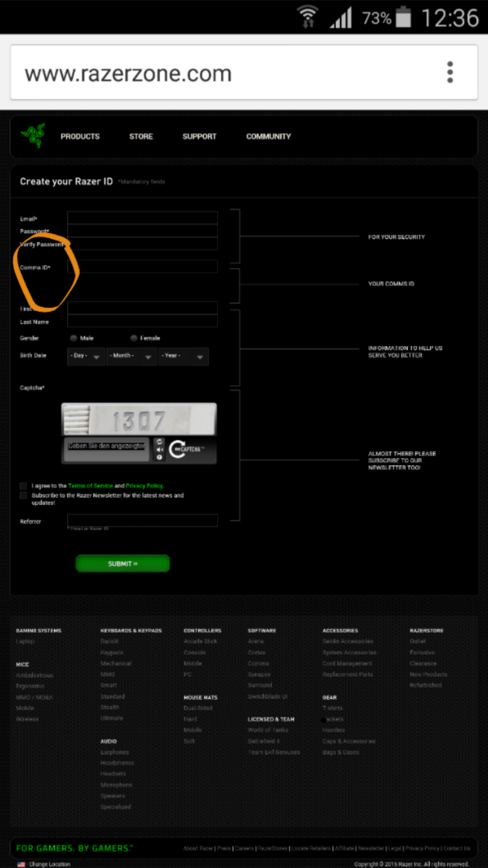The height and width of the screenshot is (868, 488).
Task: Click the captcha image showing 1307
Action: click(x=139, y=419)
